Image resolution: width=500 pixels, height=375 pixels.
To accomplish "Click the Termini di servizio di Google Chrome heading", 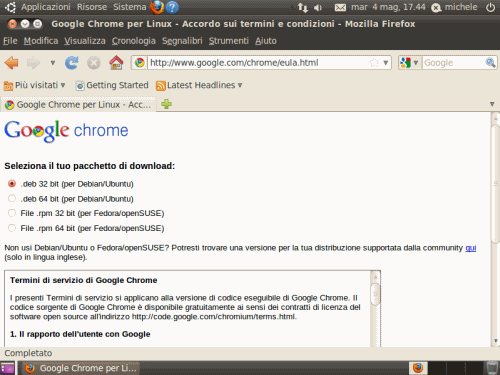I will (x=83, y=280).
